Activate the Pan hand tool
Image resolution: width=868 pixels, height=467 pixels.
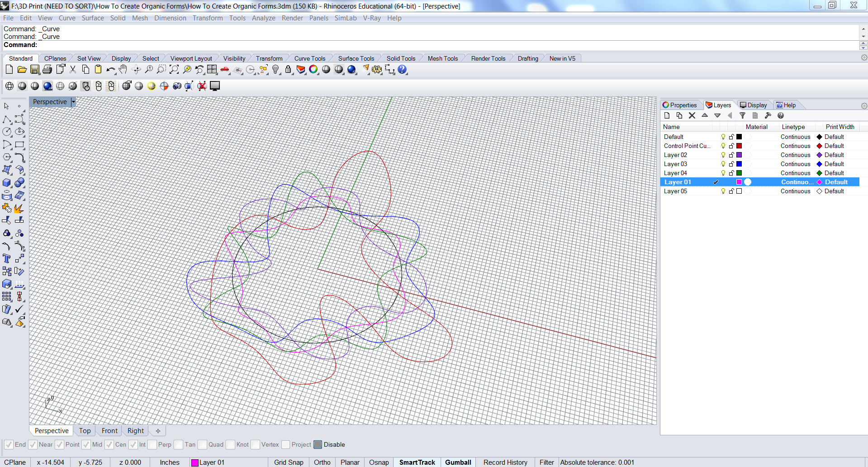pos(123,70)
